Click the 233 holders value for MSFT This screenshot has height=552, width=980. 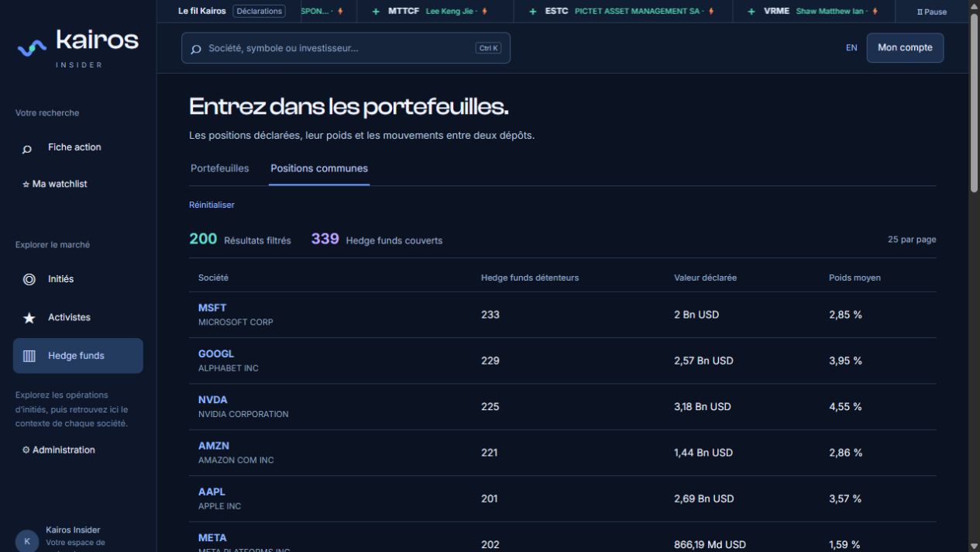(x=490, y=315)
